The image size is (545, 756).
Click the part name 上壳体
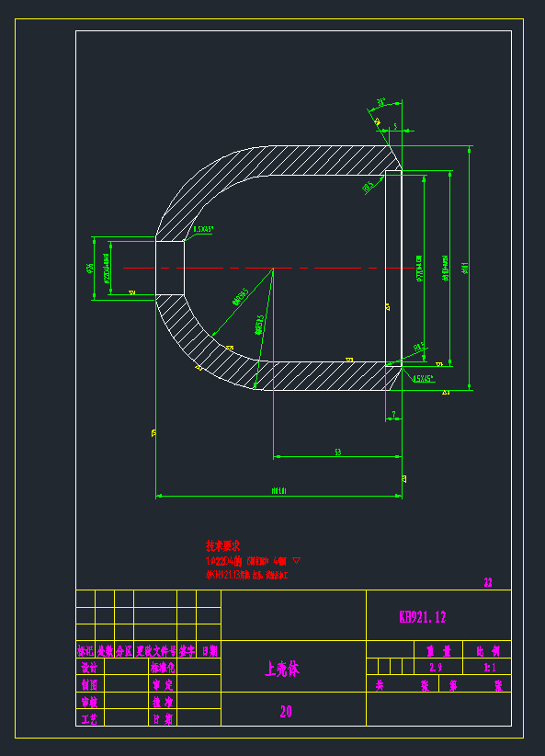pyautogui.click(x=282, y=669)
